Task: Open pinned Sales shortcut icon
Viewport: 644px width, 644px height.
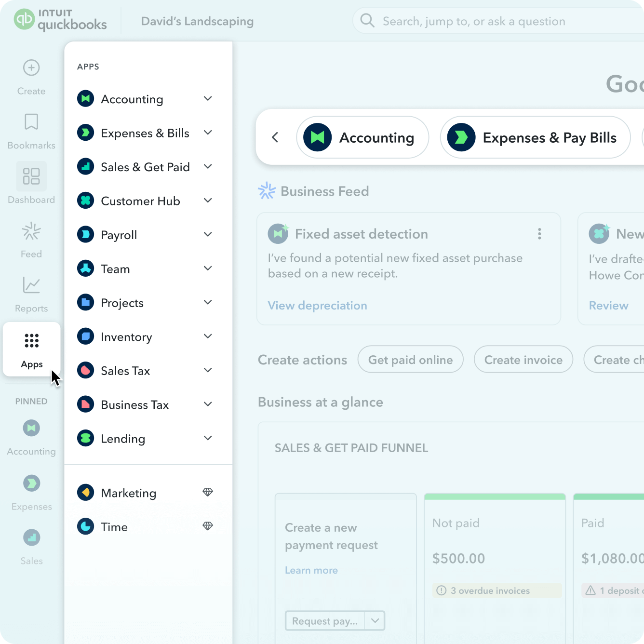Action: 31,537
